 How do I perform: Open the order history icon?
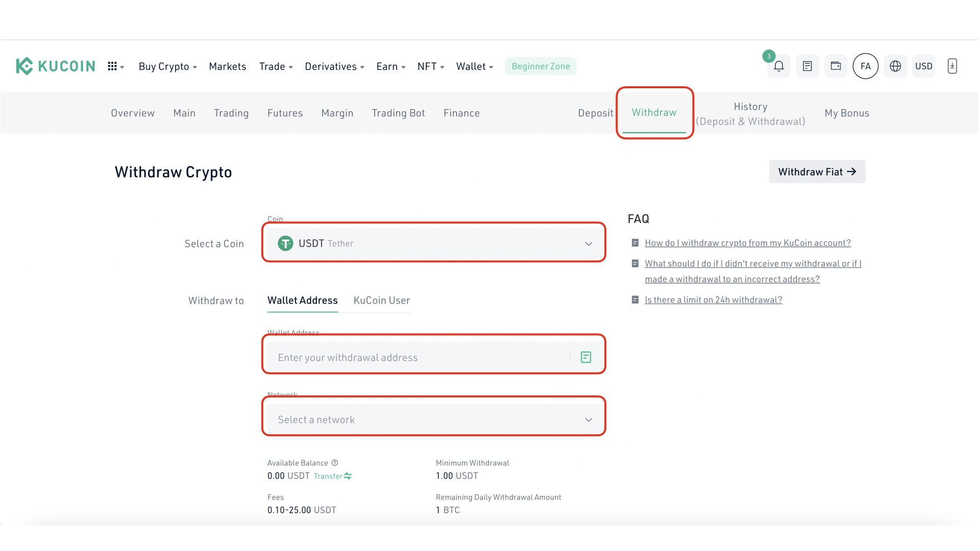pyautogui.click(x=807, y=66)
